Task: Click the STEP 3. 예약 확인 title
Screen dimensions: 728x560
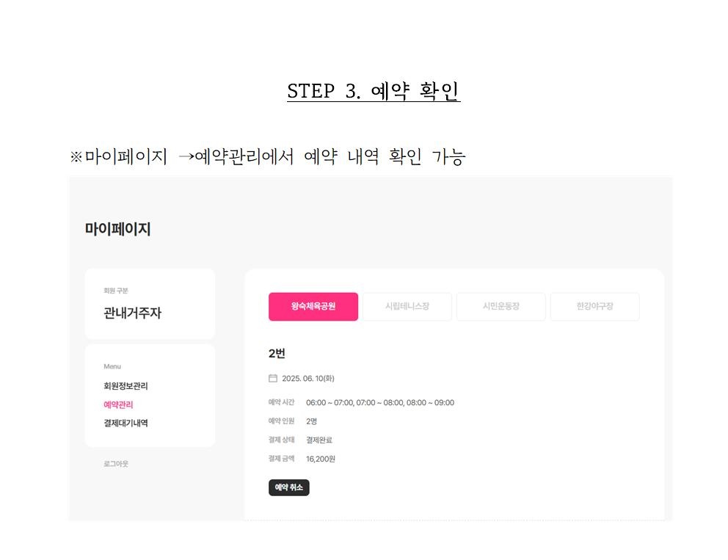Action: point(374,91)
